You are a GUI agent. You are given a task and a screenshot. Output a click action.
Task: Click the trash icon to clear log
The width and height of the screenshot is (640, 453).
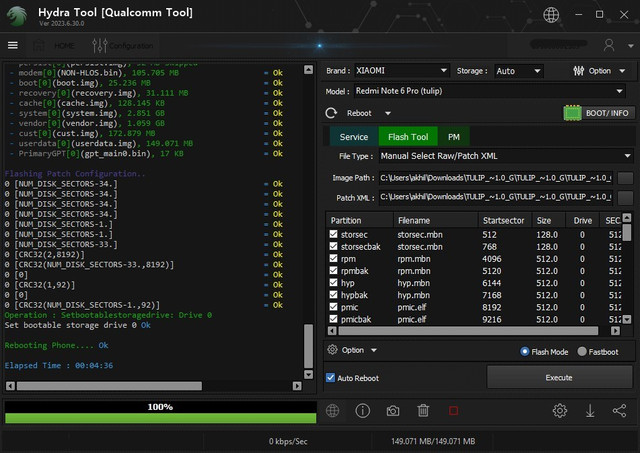click(423, 411)
